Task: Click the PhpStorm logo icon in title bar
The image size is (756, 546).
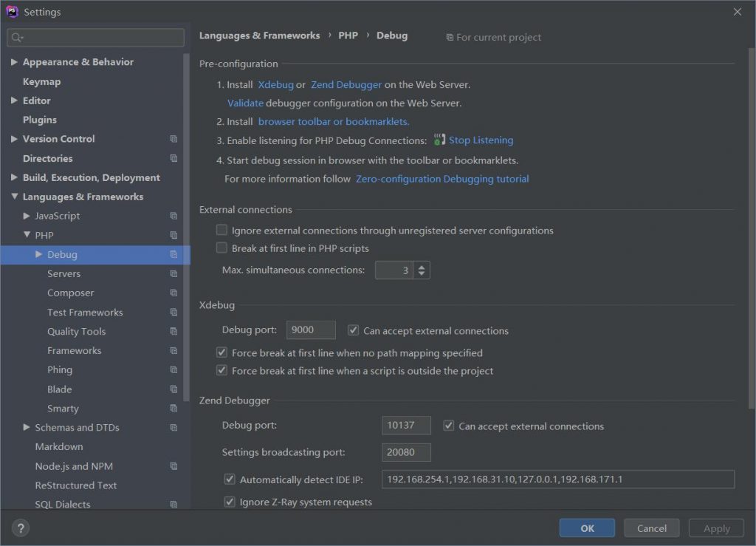Action: click(12, 12)
